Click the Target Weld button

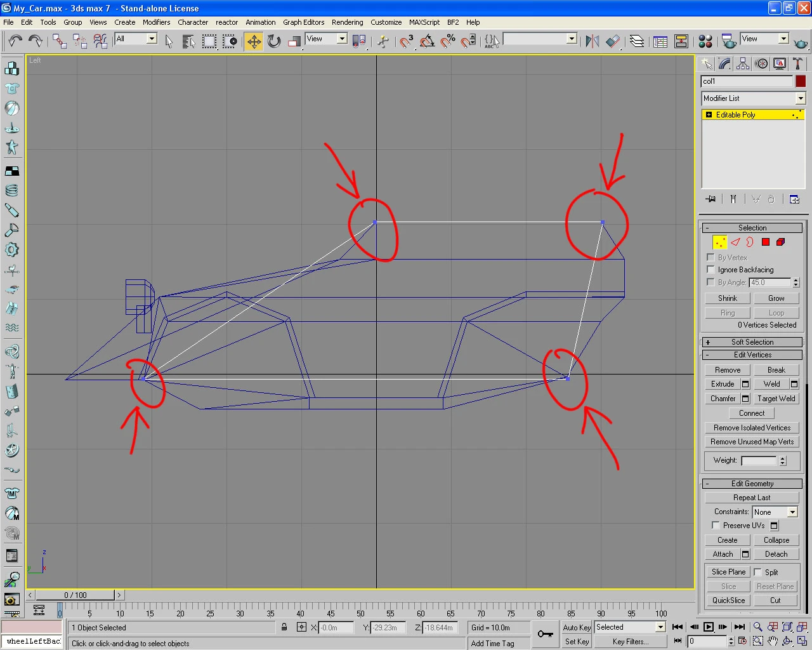click(x=776, y=399)
